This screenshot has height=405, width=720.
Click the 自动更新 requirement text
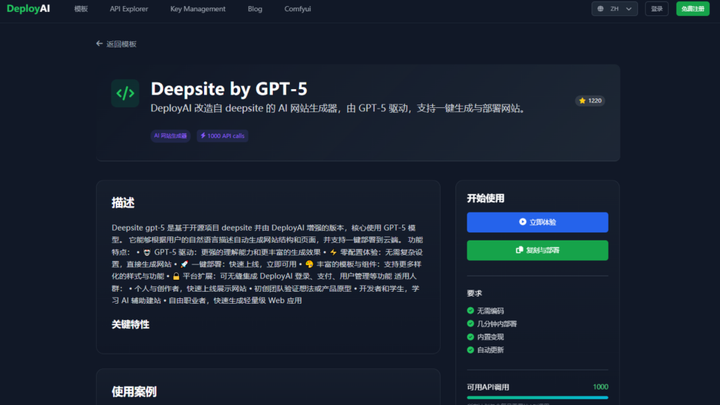[x=490, y=350]
